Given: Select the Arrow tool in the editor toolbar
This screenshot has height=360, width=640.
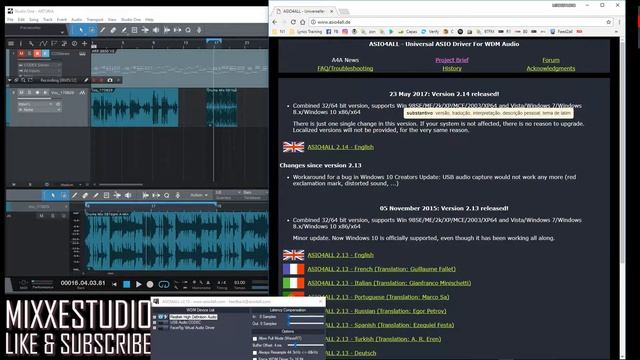Looking at the screenshot, I should pyautogui.click(x=53, y=196).
